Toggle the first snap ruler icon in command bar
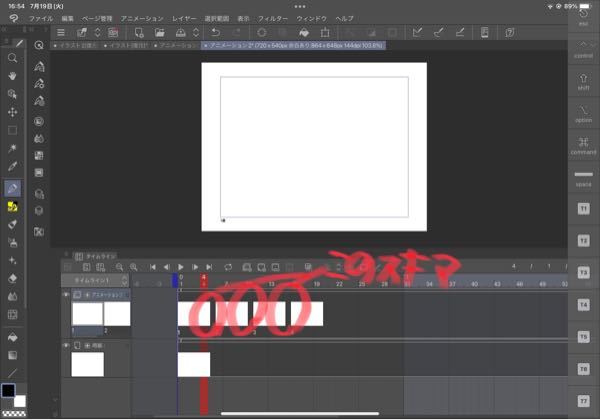The width and height of the screenshot is (600, 420). click(x=417, y=33)
